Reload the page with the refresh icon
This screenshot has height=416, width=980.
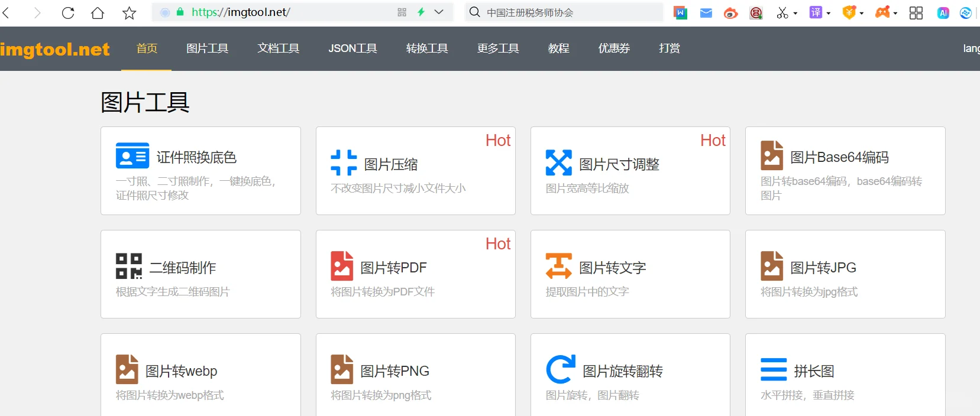click(x=68, y=12)
